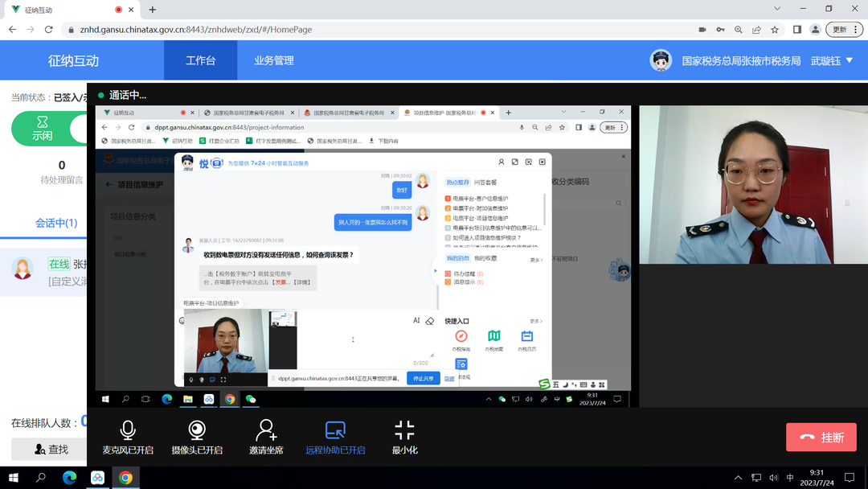868x489 pixels.
Task: Open the saved passwords key icon
Action: tap(720, 30)
